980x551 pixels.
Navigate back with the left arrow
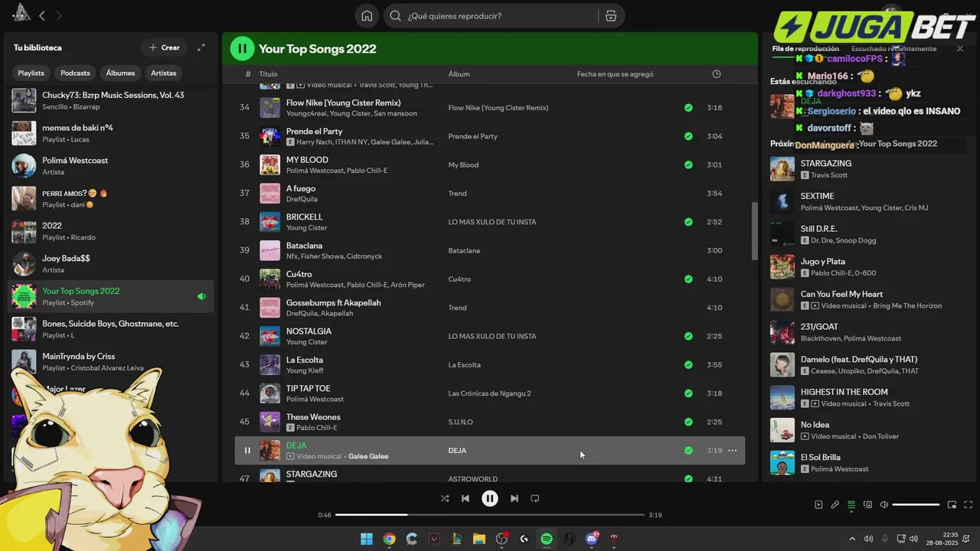tap(42, 15)
